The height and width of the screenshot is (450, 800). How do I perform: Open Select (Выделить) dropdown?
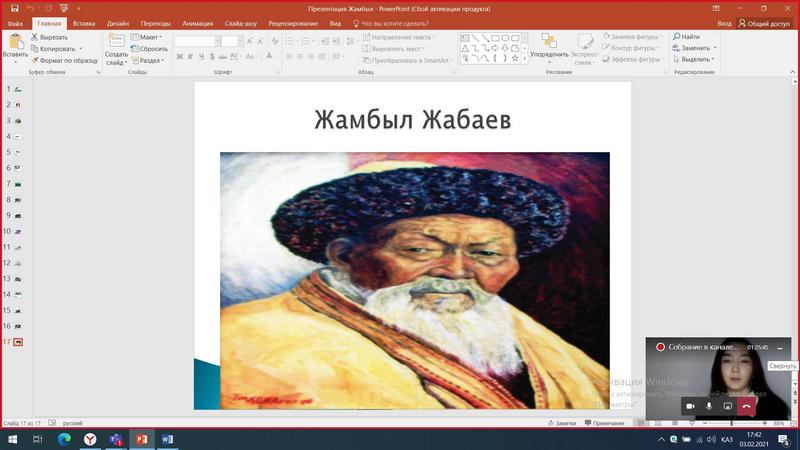694,59
